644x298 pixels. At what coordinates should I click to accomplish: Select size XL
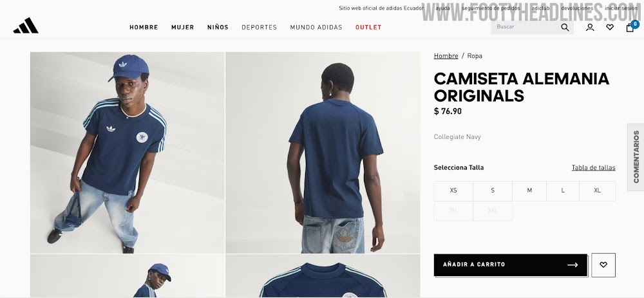(x=597, y=191)
